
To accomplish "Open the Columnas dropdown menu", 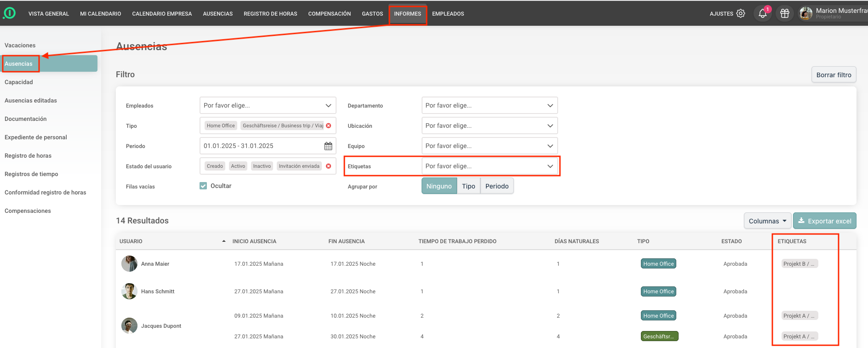I will (767, 221).
